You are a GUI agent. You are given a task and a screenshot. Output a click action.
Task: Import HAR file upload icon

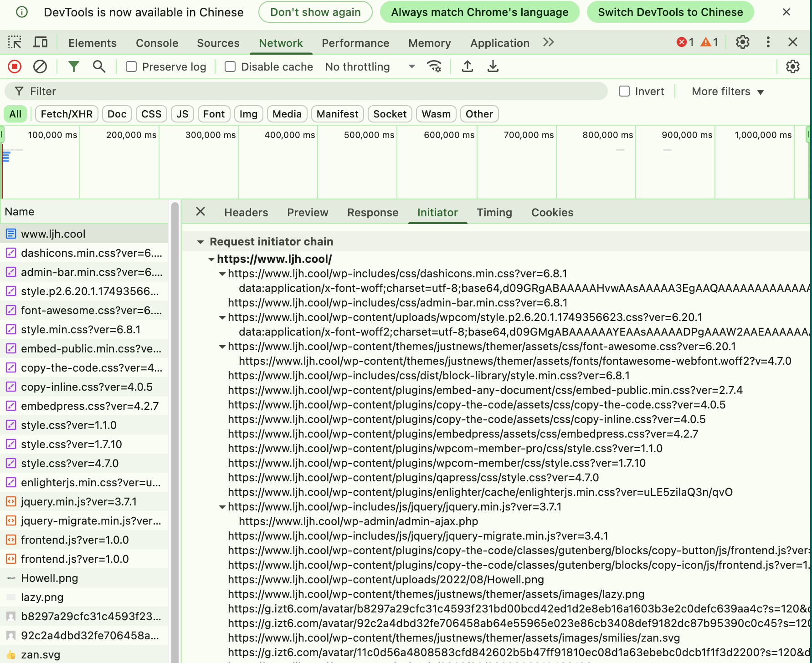468,67
